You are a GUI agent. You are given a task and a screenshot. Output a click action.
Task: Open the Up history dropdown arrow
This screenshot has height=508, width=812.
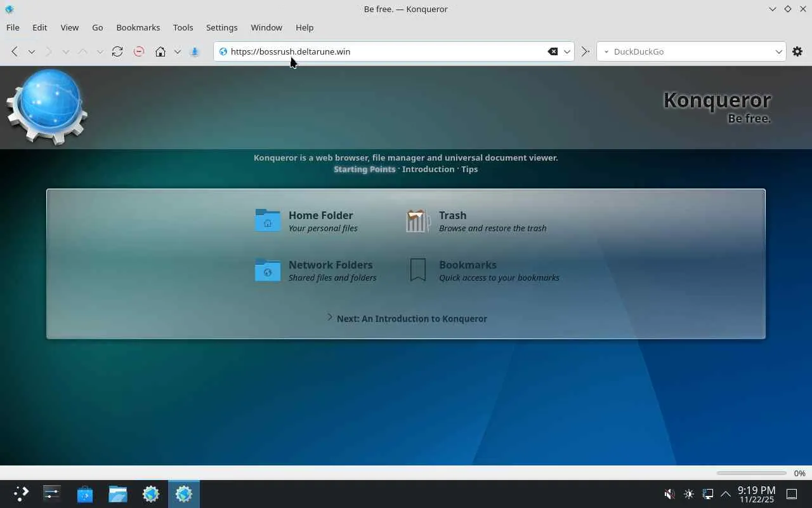pos(100,51)
